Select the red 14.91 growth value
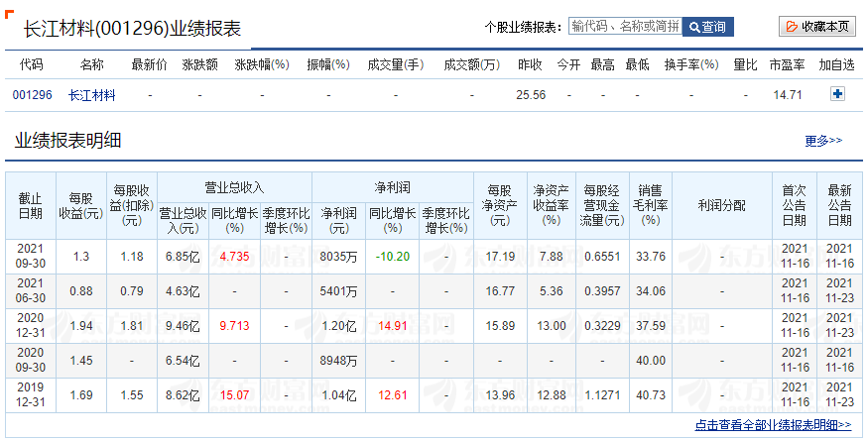Image resolution: width=868 pixels, height=440 pixels. [x=392, y=326]
